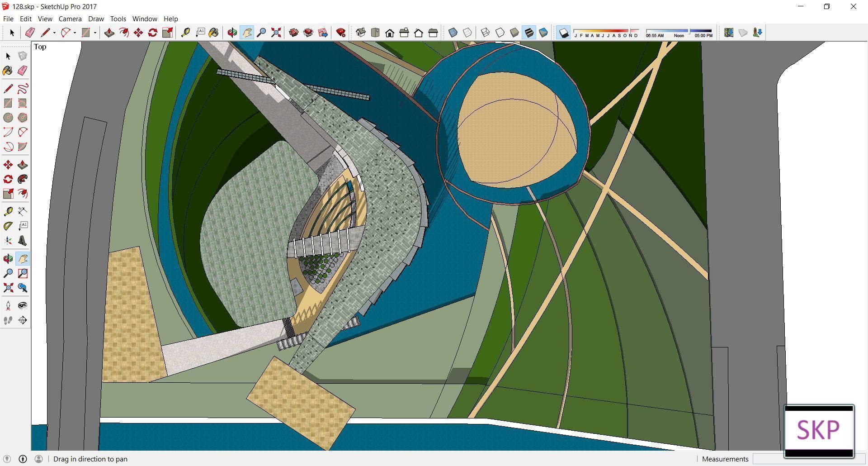868x466 pixels.
Task: Select the Circle tool
Action: click(x=8, y=118)
